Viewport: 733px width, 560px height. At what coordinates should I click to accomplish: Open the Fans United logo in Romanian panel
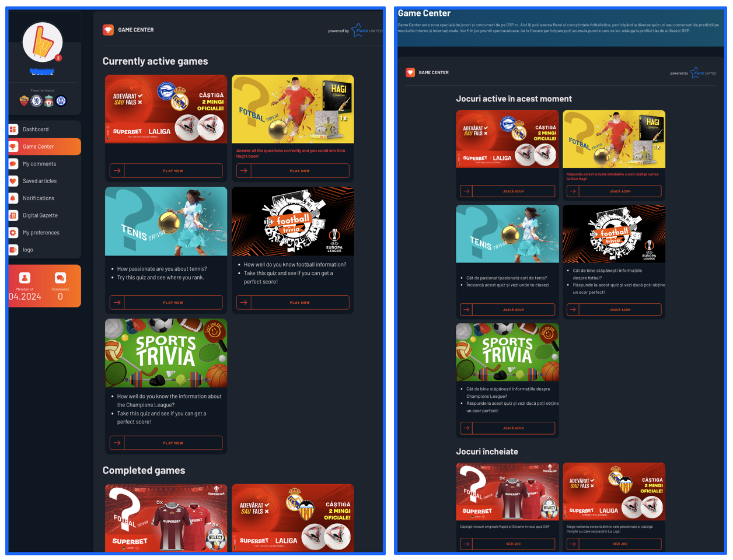(x=703, y=73)
